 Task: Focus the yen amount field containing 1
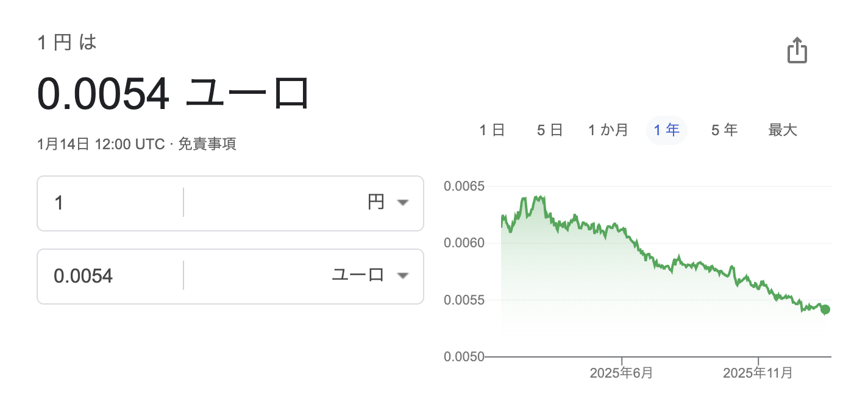[x=110, y=203]
